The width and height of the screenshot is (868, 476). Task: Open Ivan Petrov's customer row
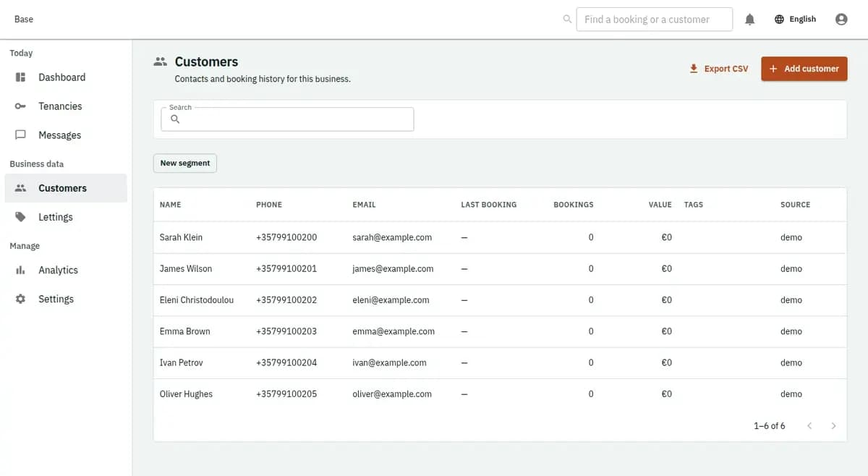point(500,362)
